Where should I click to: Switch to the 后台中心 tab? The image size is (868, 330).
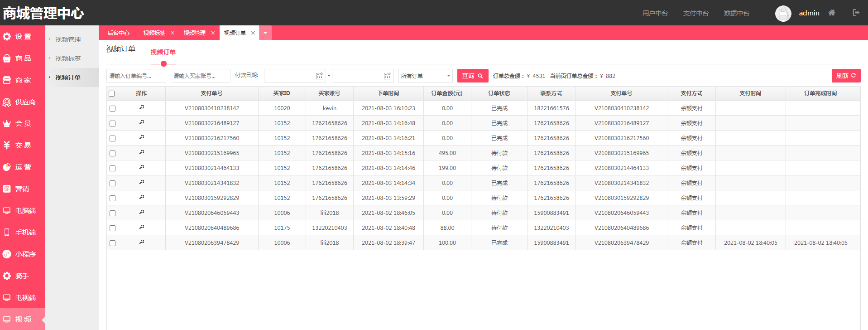119,33
